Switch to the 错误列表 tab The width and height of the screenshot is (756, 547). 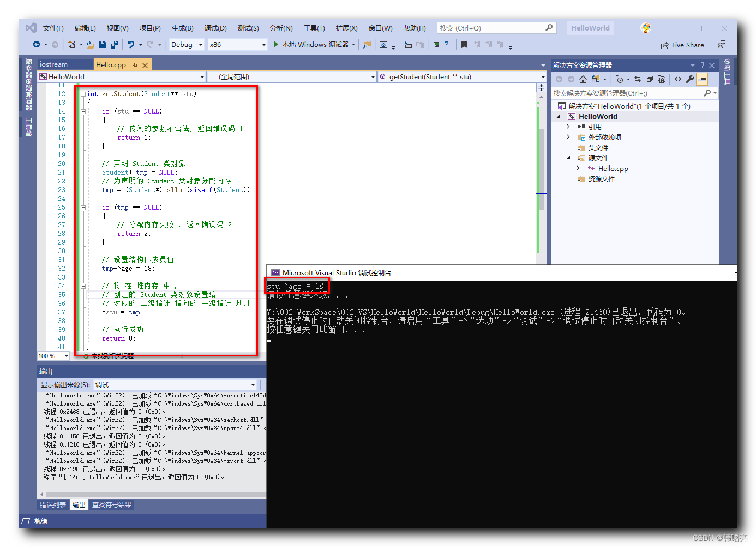[x=53, y=505]
